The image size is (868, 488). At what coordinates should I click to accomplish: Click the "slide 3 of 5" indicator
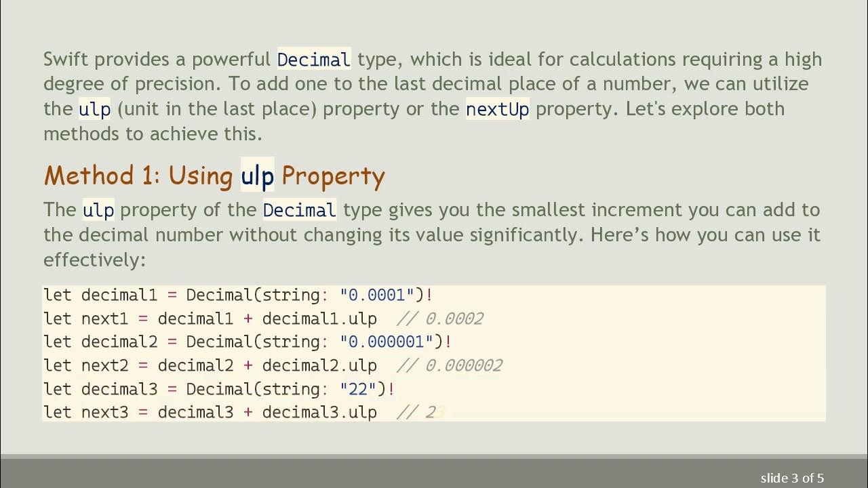click(x=792, y=478)
